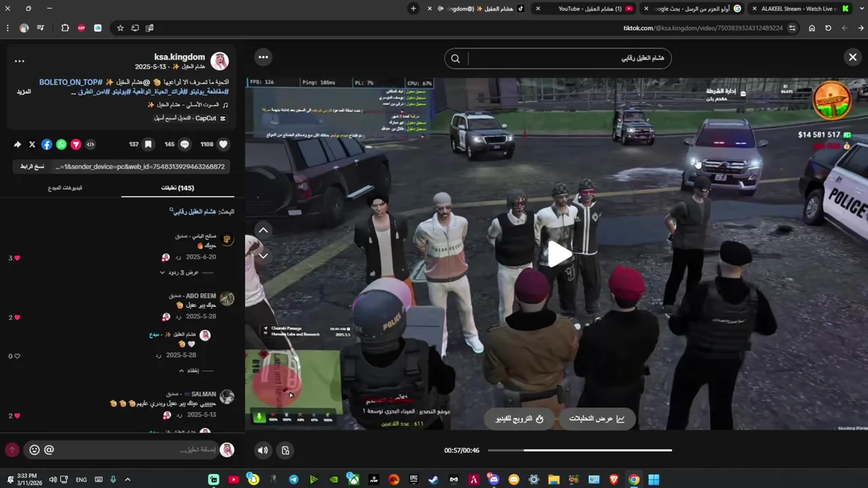The width and height of the screenshot is (868, 488).
Task: Switch the ENG input language
Action: pyautogui.click(x=81, y=480)
